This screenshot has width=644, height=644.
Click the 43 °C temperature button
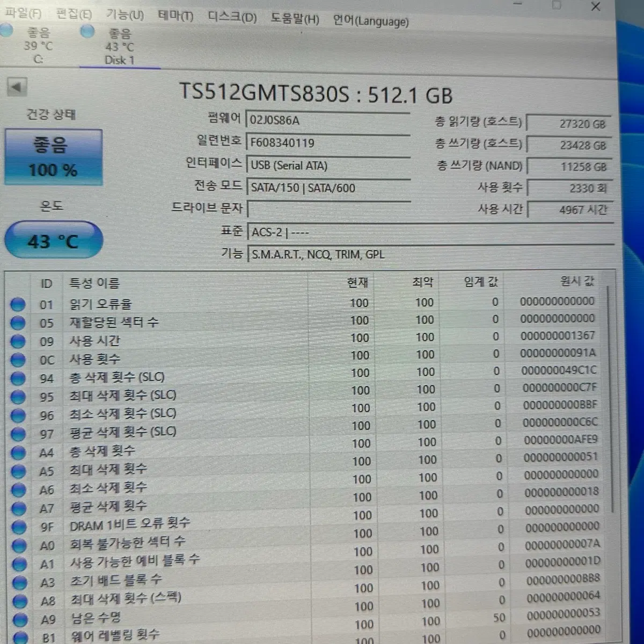[53, 240]
